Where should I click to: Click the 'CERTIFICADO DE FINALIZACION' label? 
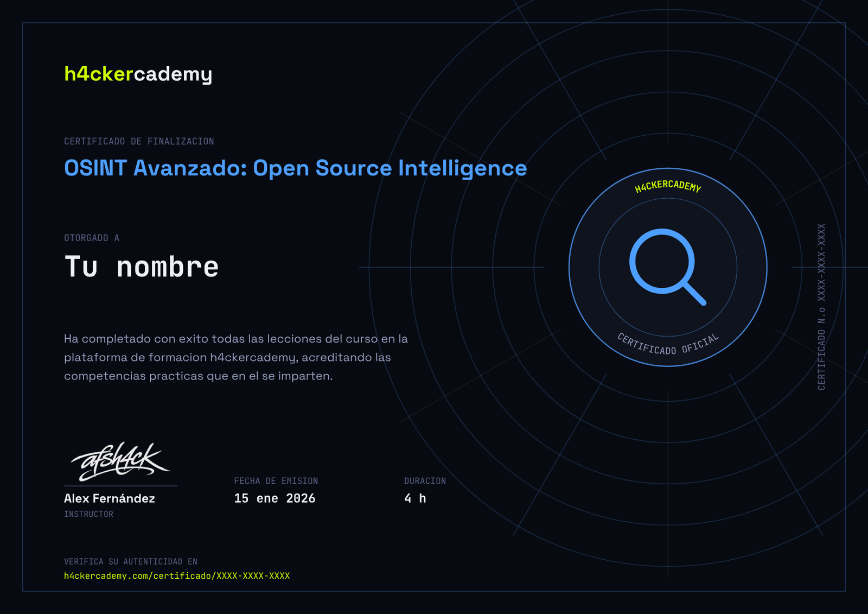click(x=139, y=141)
